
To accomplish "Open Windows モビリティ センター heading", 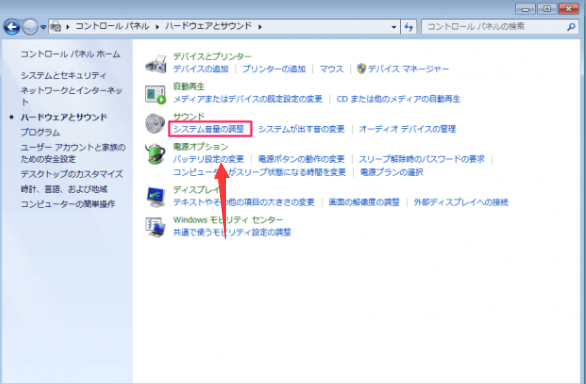I will point(228,220).
